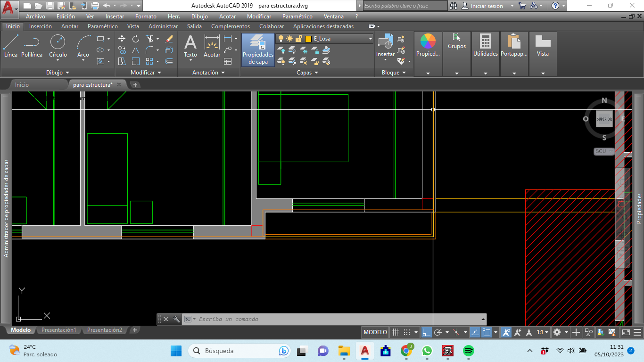Toggle the layer lock icon for E_Losa
Screen dimensions: 644x362
pos(298,39)
